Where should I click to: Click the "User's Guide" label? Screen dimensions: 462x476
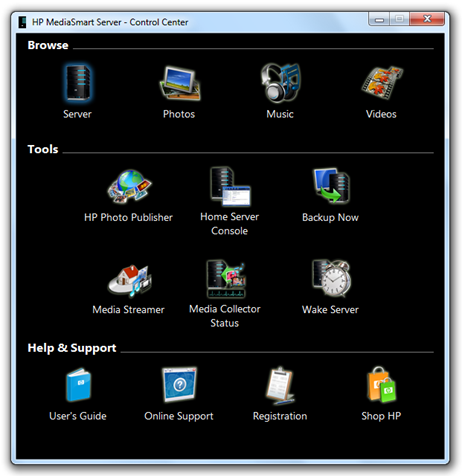point(78,416)
